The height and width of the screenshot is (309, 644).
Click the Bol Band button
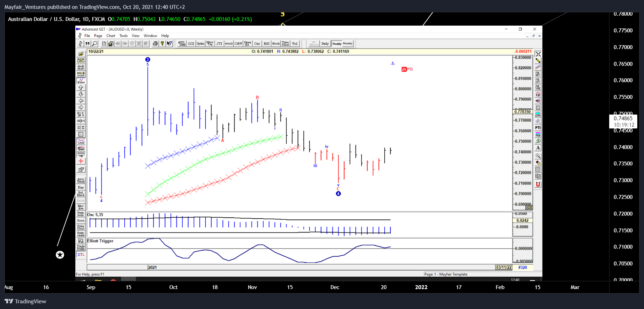[81, 194]
